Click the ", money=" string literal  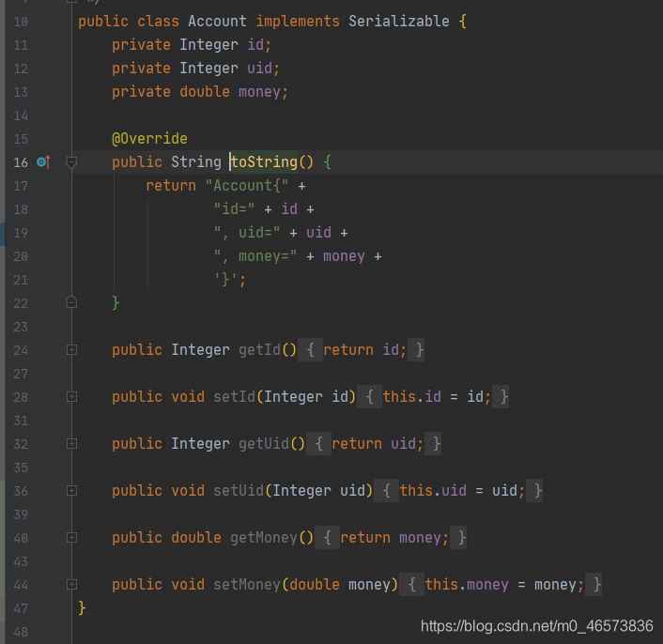click(x=255, y=256)
